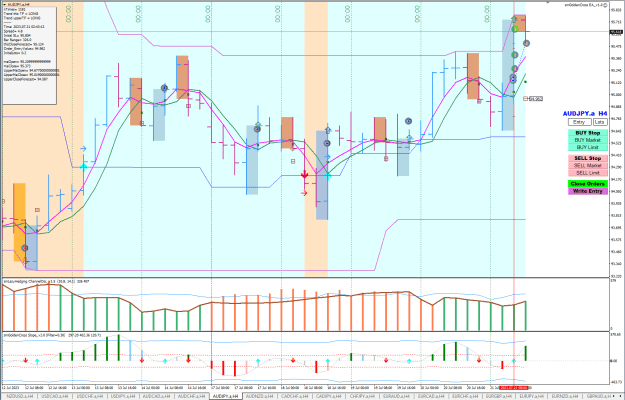Switch to the USDJPY.a,H4 chart tab

[x=123, y=396]
